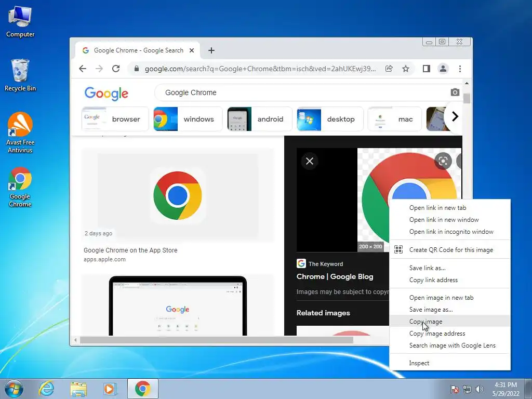Close the image preview panel
The image size is (532, 399).
point(310,161)
